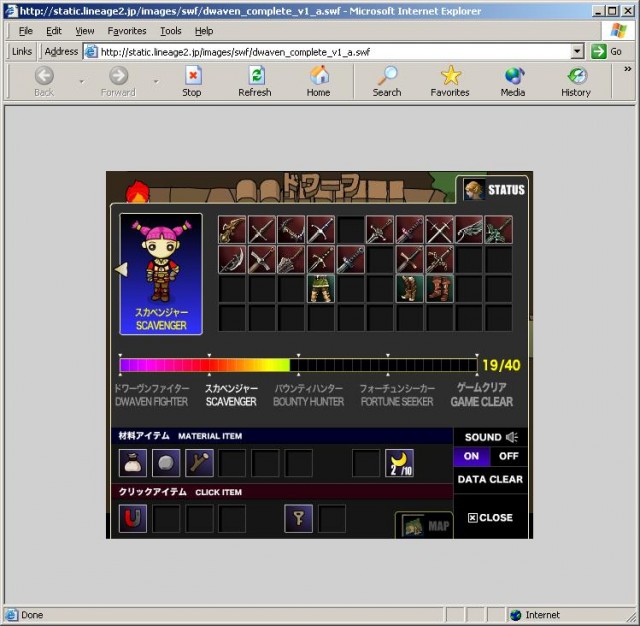Open the Edit menu

click(54, 31)
